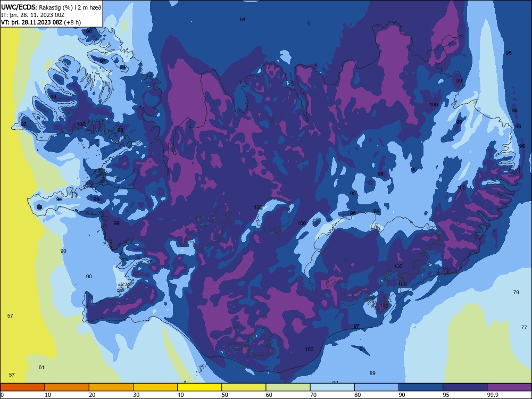
Task: Click the 94 value in the northern ocean
Action: click(243, 20)
